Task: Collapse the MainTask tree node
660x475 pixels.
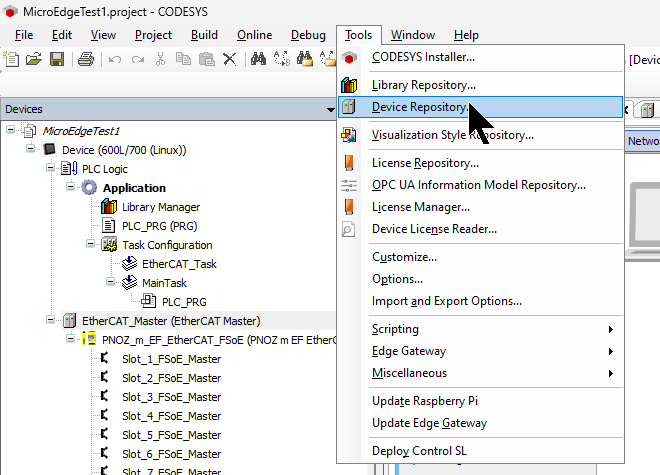Action: (x=110, y=281)
